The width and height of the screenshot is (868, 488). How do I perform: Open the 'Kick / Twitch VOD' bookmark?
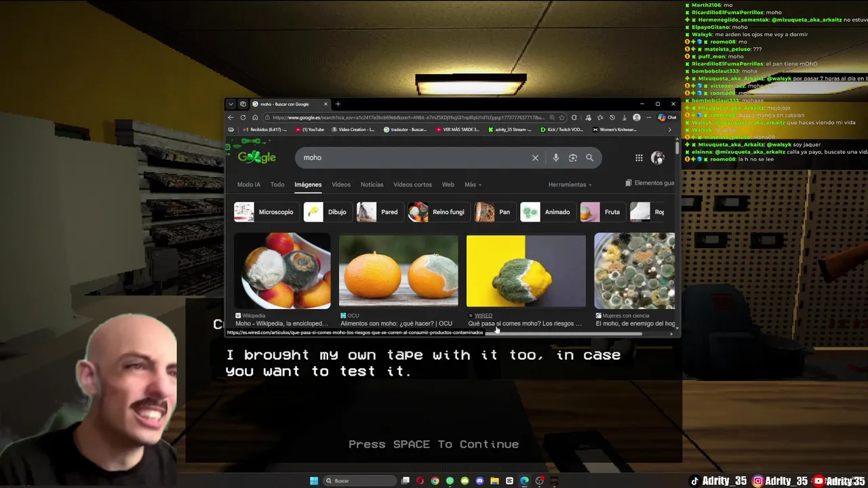[562, 129]
